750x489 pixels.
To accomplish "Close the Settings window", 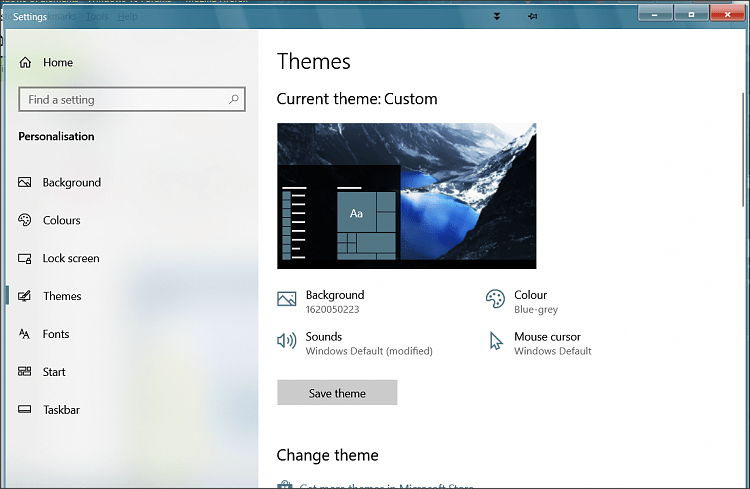I will 728,14.
